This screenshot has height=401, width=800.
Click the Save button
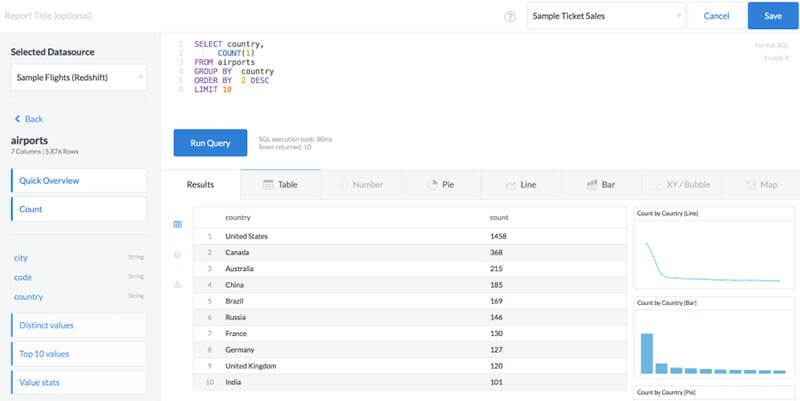click(x=773, y=16)
